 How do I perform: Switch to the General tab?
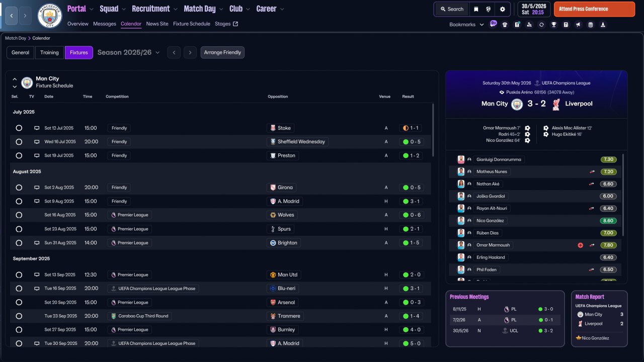(x=21, y=52)
